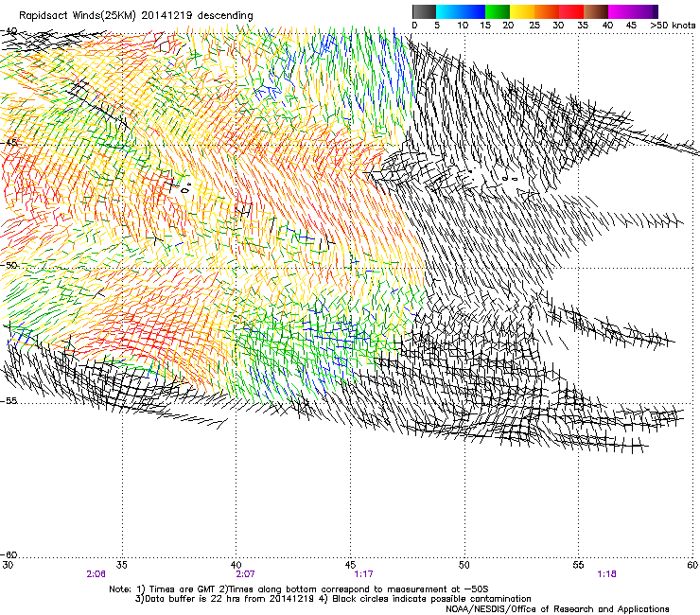Click the green 15-20 knots color band
The height and width of the screenshot is (615, 700).
(x=498, y=11)
